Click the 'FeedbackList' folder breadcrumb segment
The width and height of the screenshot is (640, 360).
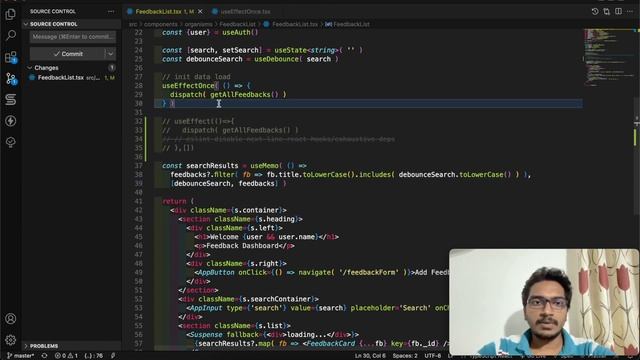pyautogui.click(x=238, y=24)
